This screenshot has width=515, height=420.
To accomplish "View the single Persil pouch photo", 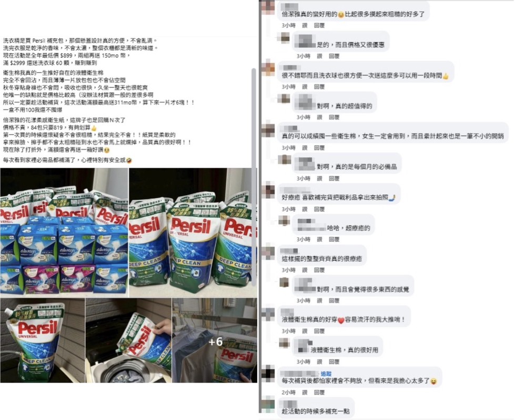I will [x=42, y=340].
